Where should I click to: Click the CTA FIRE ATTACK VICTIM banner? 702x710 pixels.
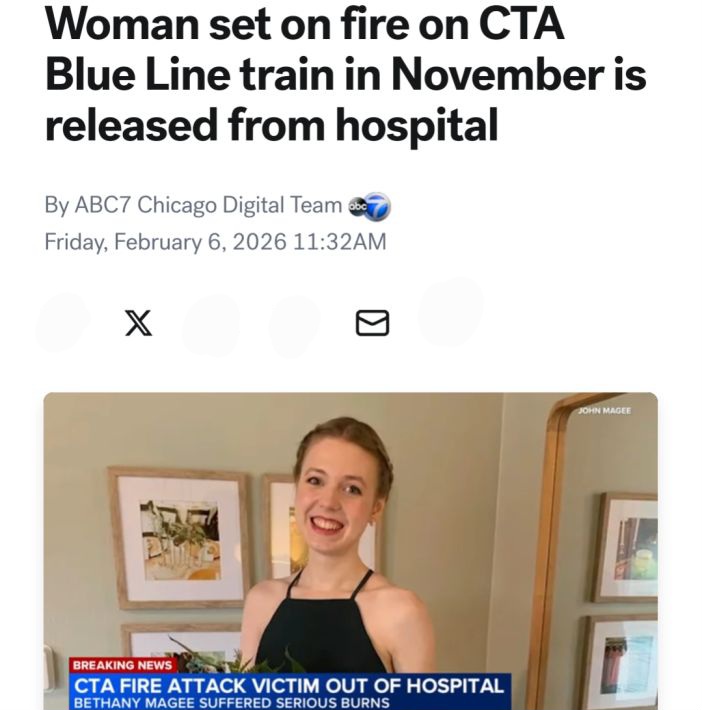pyautogui.click(x=289, y=686)
